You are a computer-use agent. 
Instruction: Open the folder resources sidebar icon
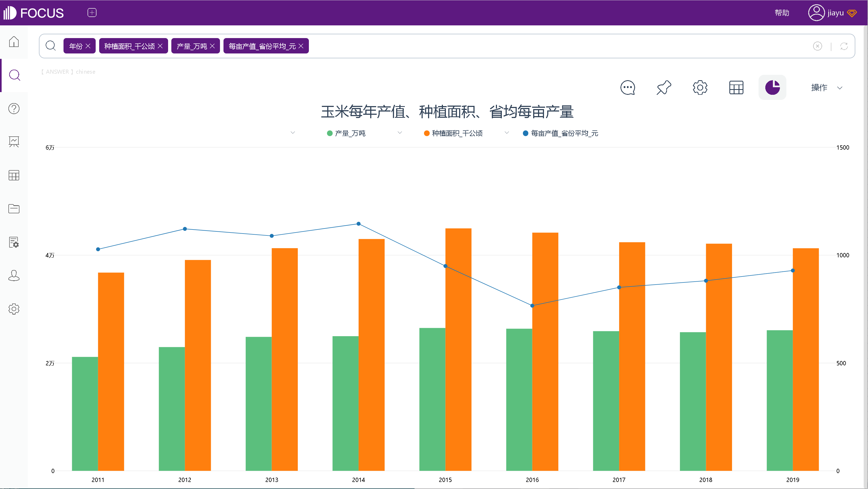pyautogui.click(x=14, y=208)
